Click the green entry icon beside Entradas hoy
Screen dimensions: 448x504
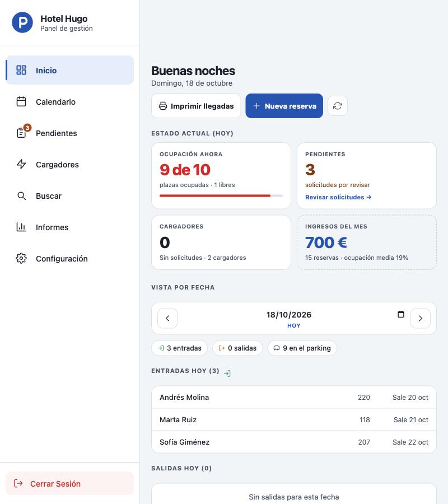(x=227, y=373)
